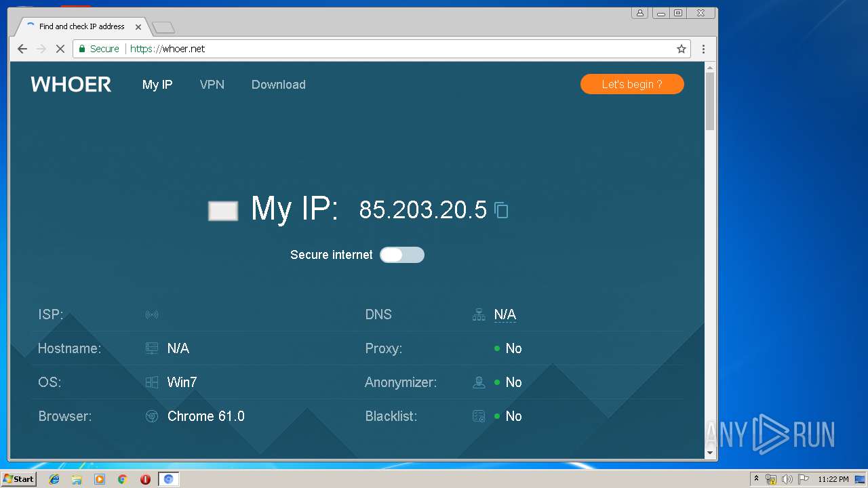Click the WHOER logo
Viewport: 868px width, 488px height.
click(x=71, y=85)
